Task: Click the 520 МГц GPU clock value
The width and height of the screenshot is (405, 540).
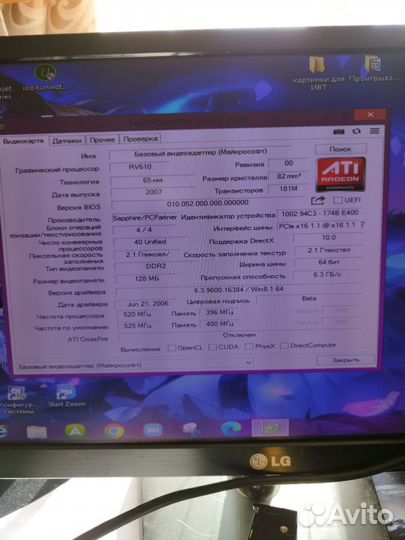Action: pyautogui.click(x=138, y=314)
